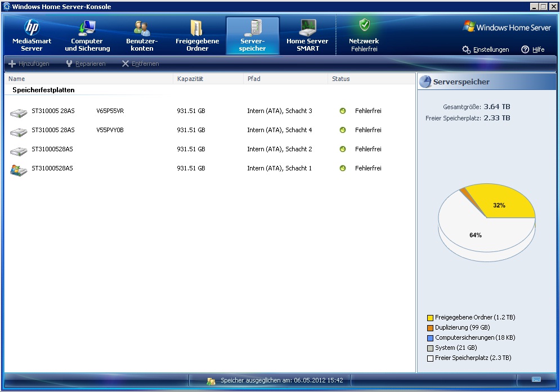The height and width of the screenshot is (392, 560).
Task: Click the Reparieren toolbar button
Action: point(86,64)
